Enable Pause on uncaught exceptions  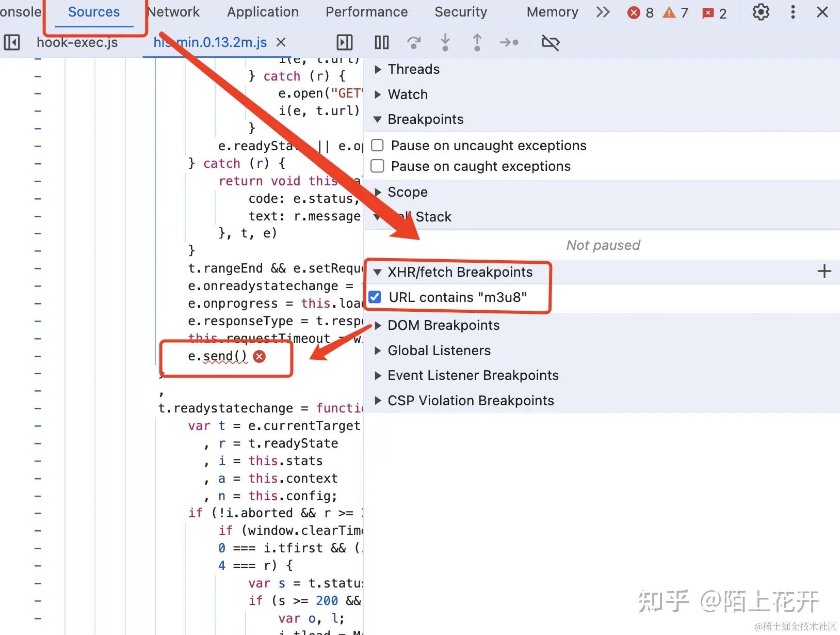pyautogui.click(x=377, y=145)
